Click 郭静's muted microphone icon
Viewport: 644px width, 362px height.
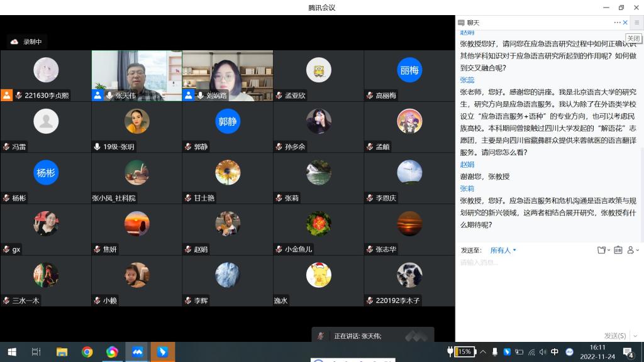(188, 146)
